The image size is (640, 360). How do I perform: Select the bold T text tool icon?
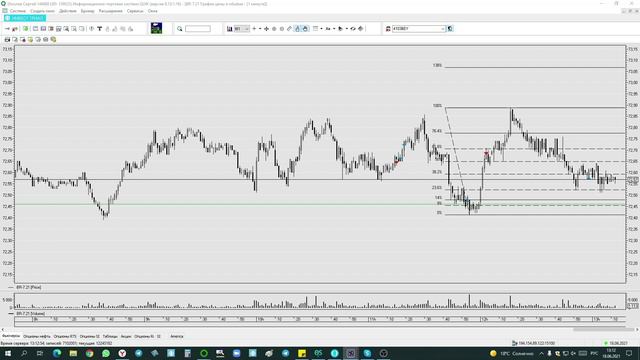(x=99, y=29)
